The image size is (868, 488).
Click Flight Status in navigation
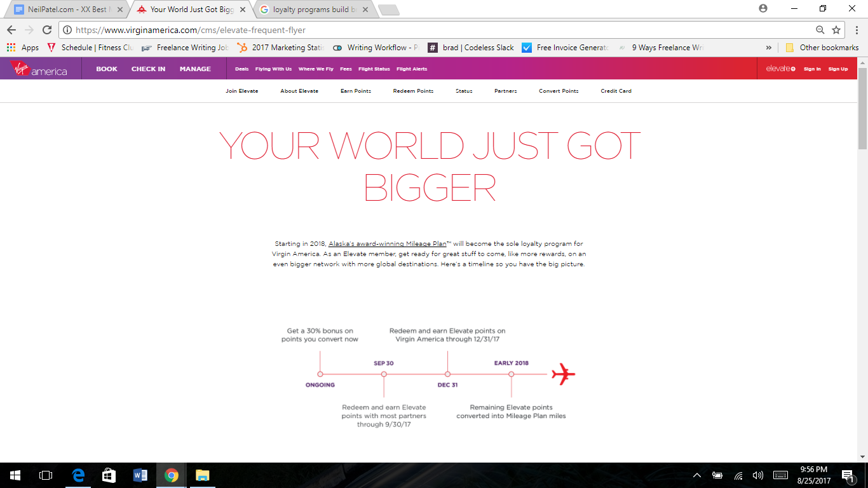(374, 69)
